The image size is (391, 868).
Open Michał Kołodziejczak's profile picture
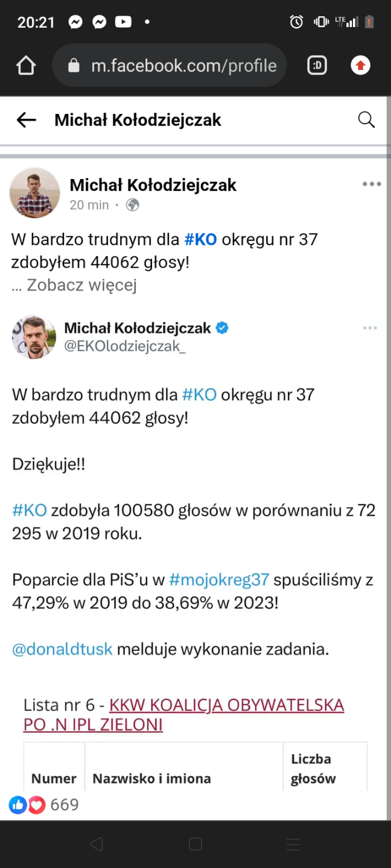(35, 193)
